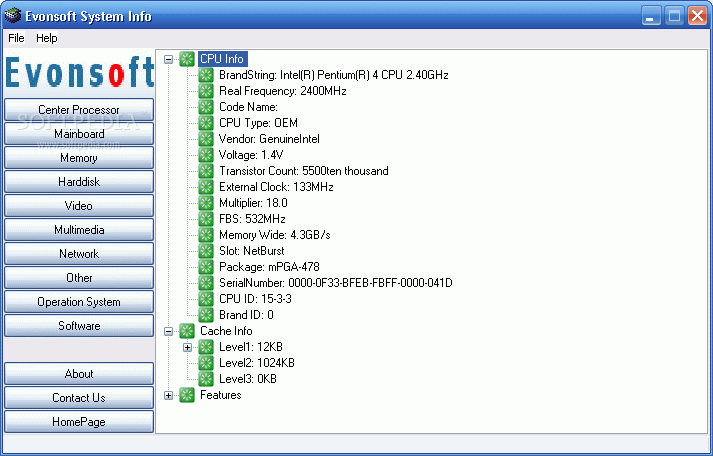Screen dimensions: 713x456
Task: Visit the HomePage button
Action: pos(79,422)
